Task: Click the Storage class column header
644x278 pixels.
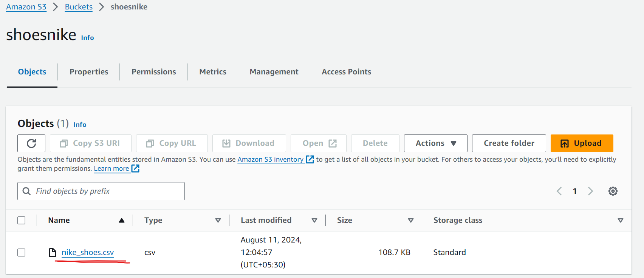Action: click(x=458, y=220)
